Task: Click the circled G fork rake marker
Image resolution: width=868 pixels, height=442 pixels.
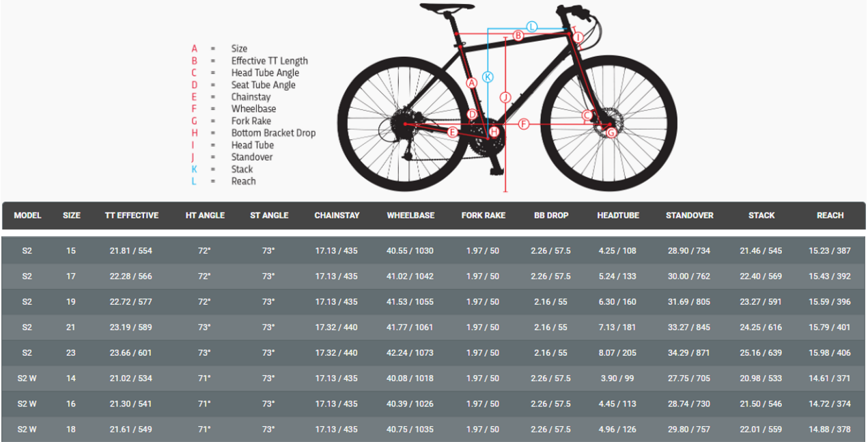Action: tap(611, 133)
